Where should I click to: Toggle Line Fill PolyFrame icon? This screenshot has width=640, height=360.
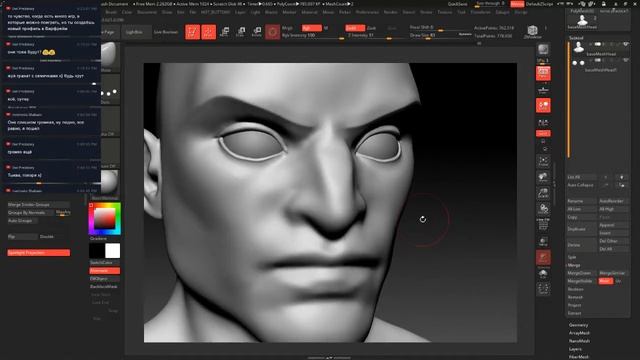pyautogui.click(x=543, y=224)
